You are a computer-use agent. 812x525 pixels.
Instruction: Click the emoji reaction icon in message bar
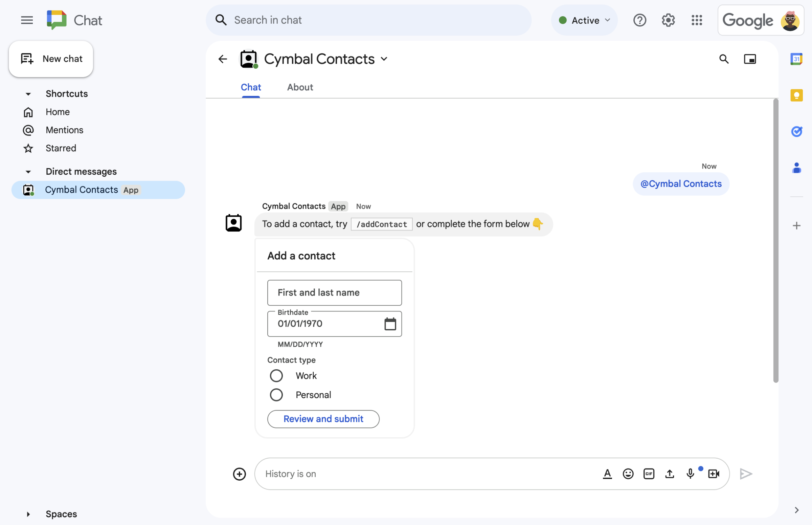tap(628, 473)
